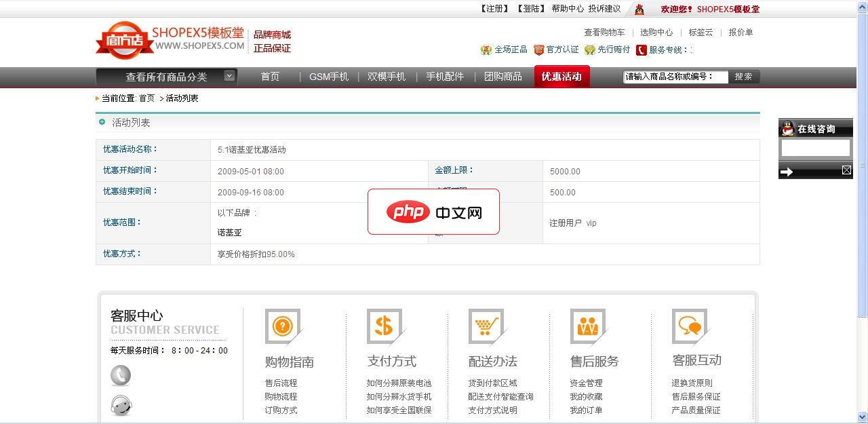The width and height of the screenshot is (868, 424).
Task: Click the dollar-sign 支付方式 payment icon
Action: pos(384,326)
